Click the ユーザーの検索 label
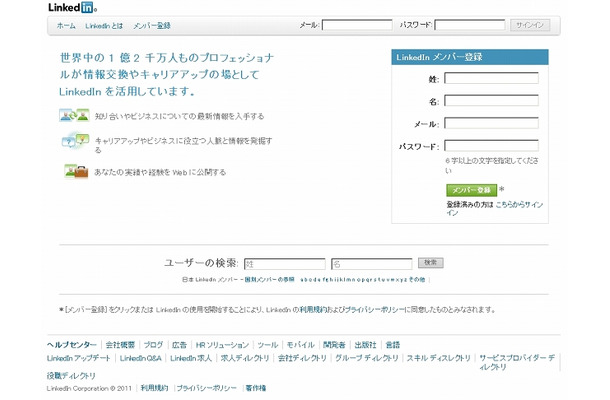Screen dimensions: 610x400 coord(201,263)
